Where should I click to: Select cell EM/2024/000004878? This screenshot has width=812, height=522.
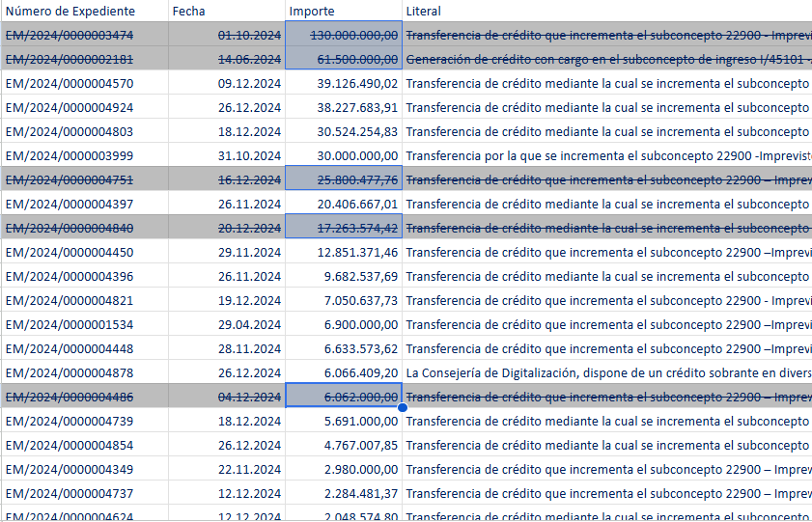(x=84, y=373)
